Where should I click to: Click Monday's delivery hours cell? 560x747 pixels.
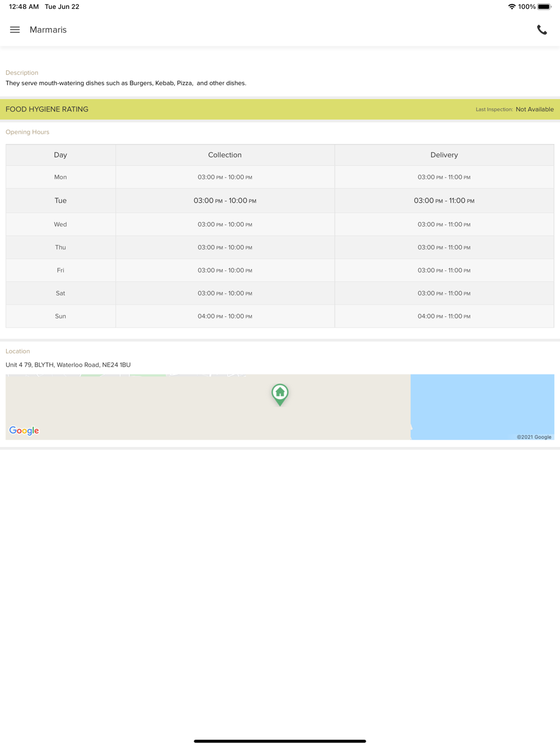point(444,177)
